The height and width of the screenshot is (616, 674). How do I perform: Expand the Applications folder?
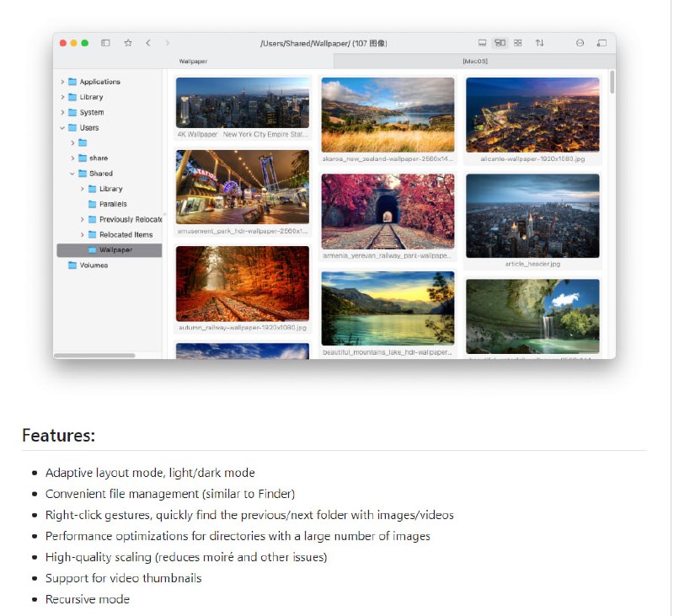[x=62, y=82]
